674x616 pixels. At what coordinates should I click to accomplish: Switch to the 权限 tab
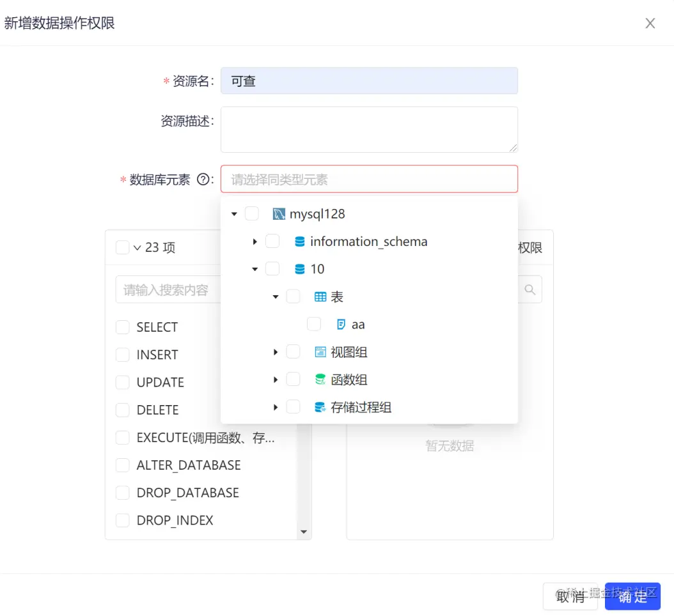530,248
